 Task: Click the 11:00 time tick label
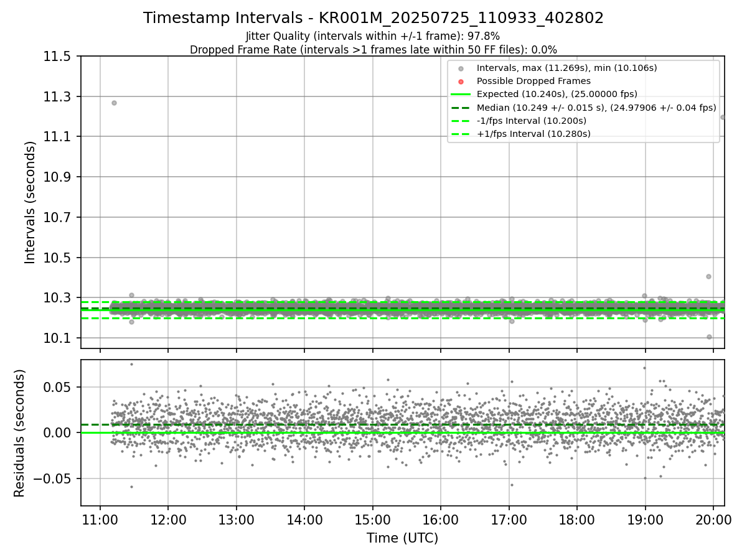tap(100, 520)
